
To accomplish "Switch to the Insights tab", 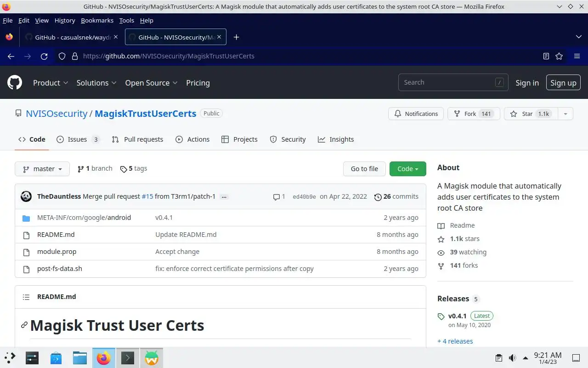I will [336, 139].
